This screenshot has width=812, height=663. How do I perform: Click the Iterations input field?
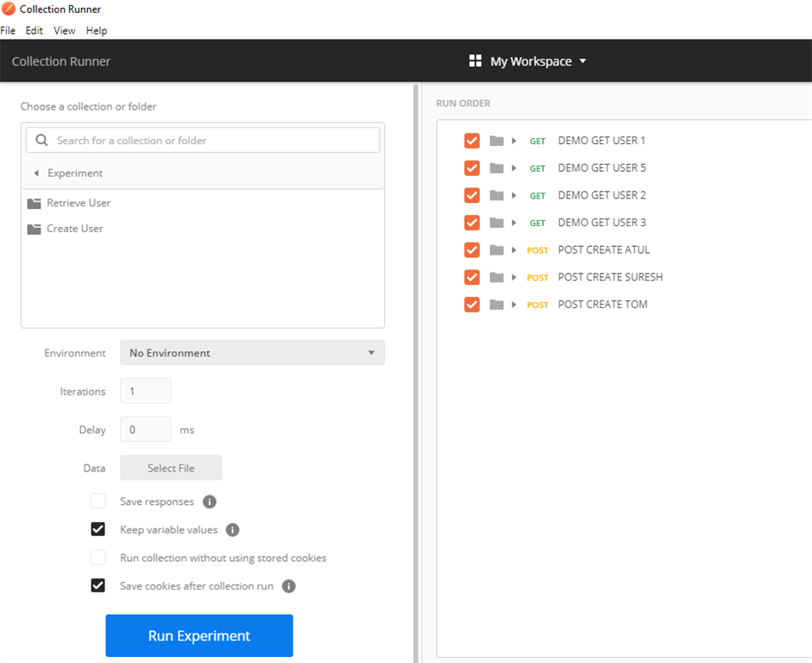pos(145,391)
